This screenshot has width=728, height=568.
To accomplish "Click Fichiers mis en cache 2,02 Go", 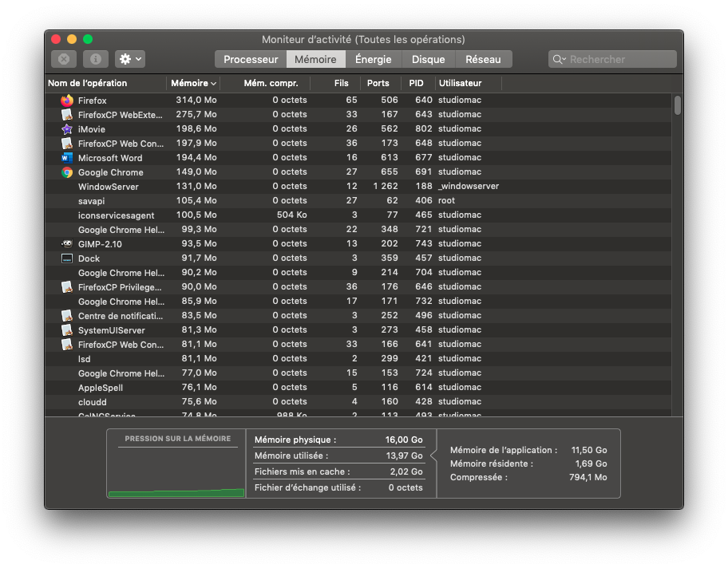I will click(x=406, y=471).
